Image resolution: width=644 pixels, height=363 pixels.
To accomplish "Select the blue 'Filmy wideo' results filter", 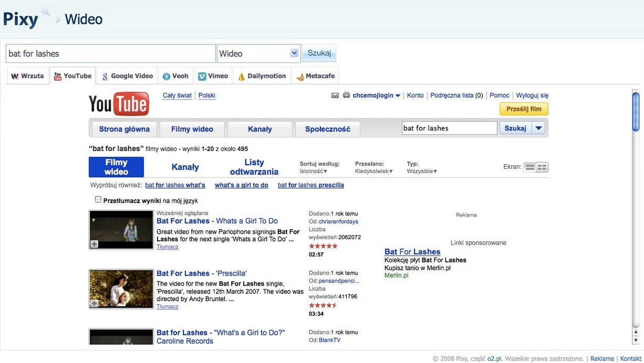I will click(116, 167).
